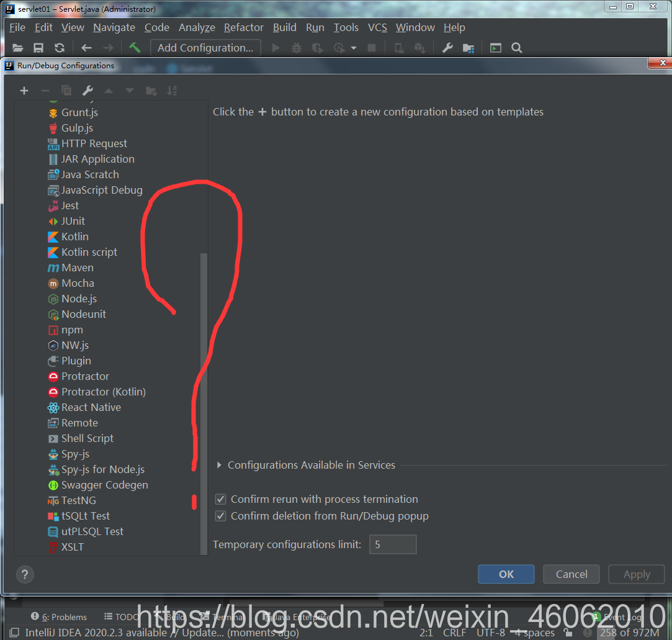The image size is (672, 640).
Task: Click the Kotlin template icon
Action: point(53,237)
